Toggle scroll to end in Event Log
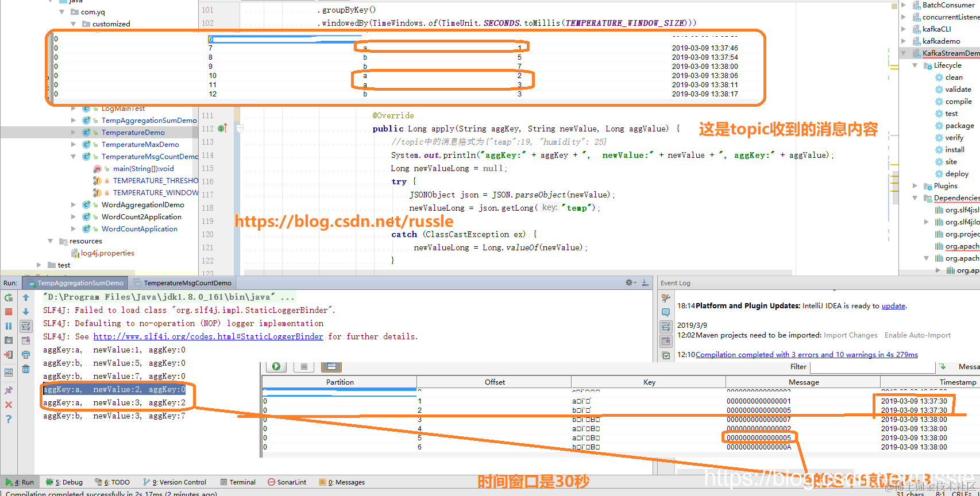Screen dimensions: 980x496 pos(666,341)
